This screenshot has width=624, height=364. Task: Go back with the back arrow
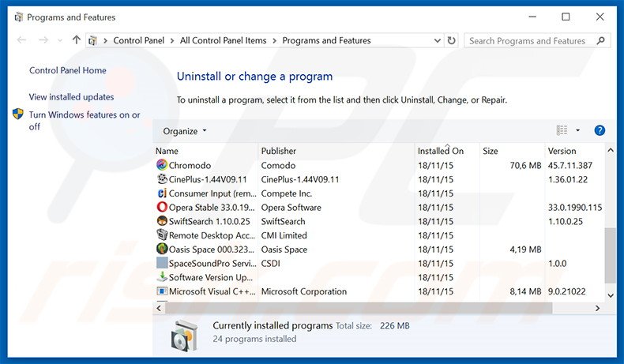tap(21, 40)
